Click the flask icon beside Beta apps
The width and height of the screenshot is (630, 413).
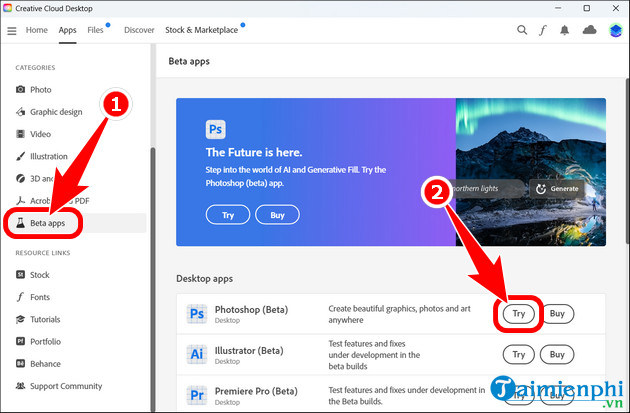click(x=20, y=223)
